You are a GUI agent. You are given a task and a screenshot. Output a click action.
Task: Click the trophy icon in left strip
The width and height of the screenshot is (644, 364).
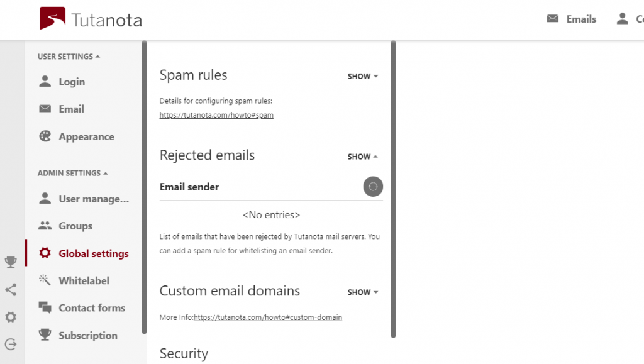click(x=11, y=262)
